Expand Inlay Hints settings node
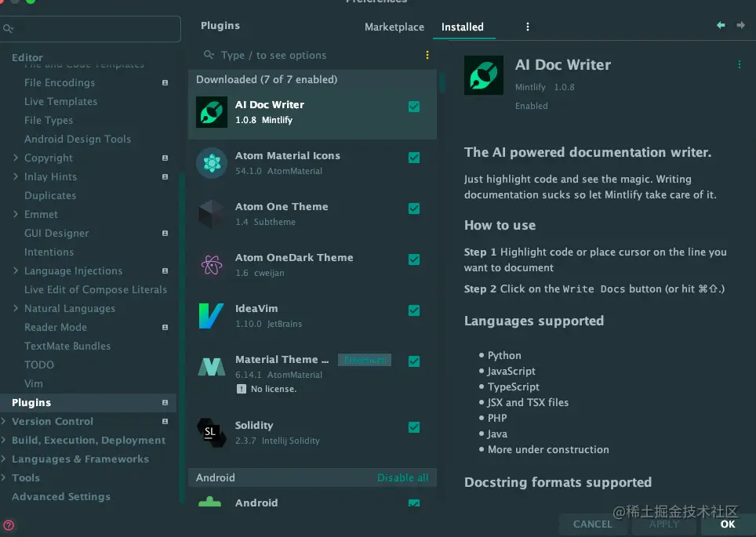Image resolution: width=756 pixels, height=537 pixels. tap(16, 176)
